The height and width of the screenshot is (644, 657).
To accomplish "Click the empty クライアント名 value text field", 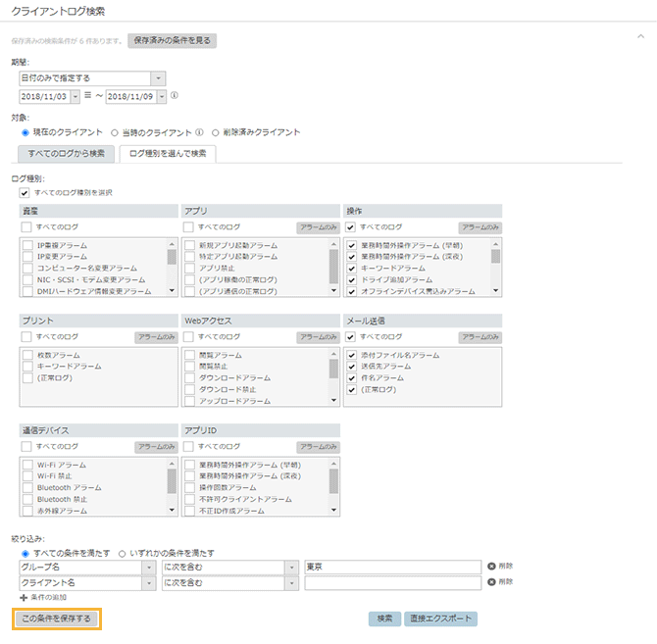I will [391, 582].
